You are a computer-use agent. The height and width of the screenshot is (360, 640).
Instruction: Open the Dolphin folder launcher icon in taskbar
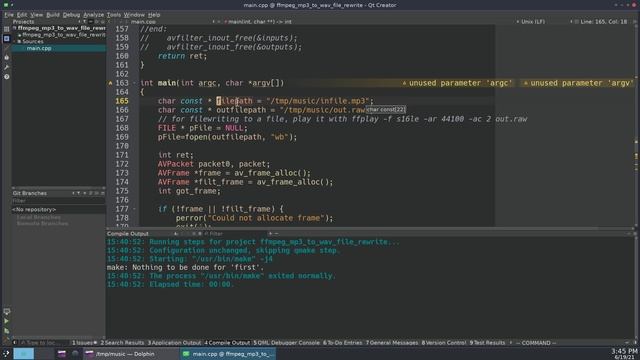(62, 353)
